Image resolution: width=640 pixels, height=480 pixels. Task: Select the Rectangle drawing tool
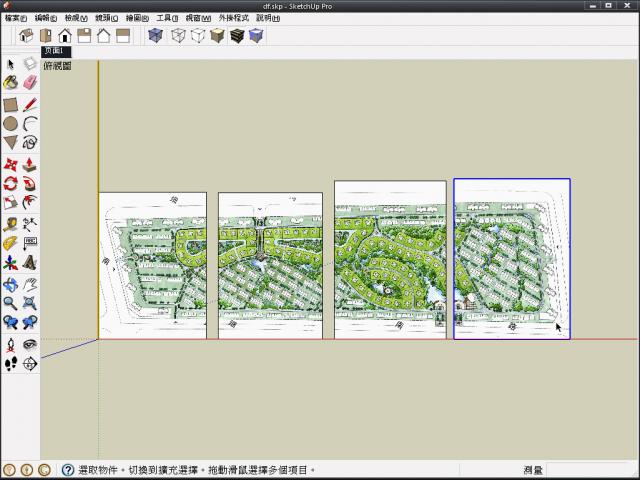point(10,104)
